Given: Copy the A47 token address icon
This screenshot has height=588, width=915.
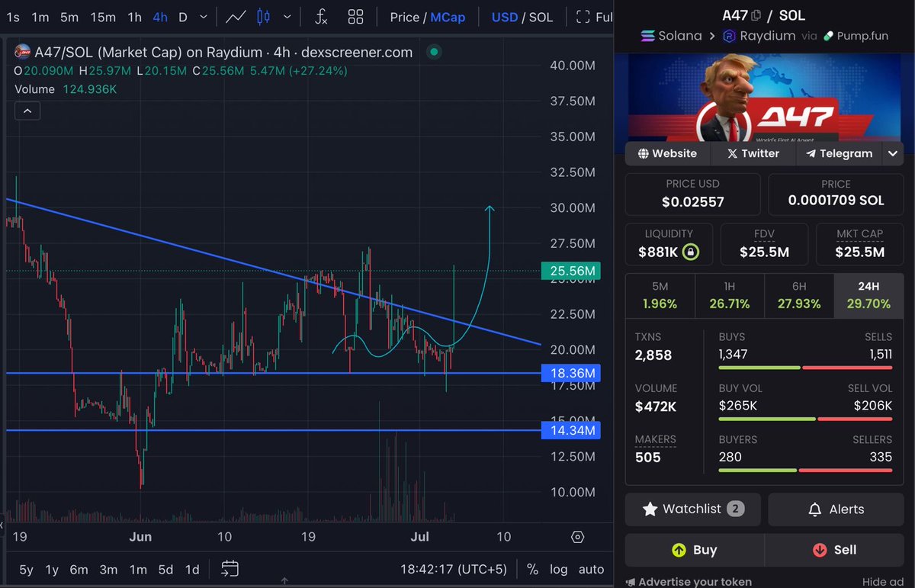Looking at the screenshot, I should [756, 15].
